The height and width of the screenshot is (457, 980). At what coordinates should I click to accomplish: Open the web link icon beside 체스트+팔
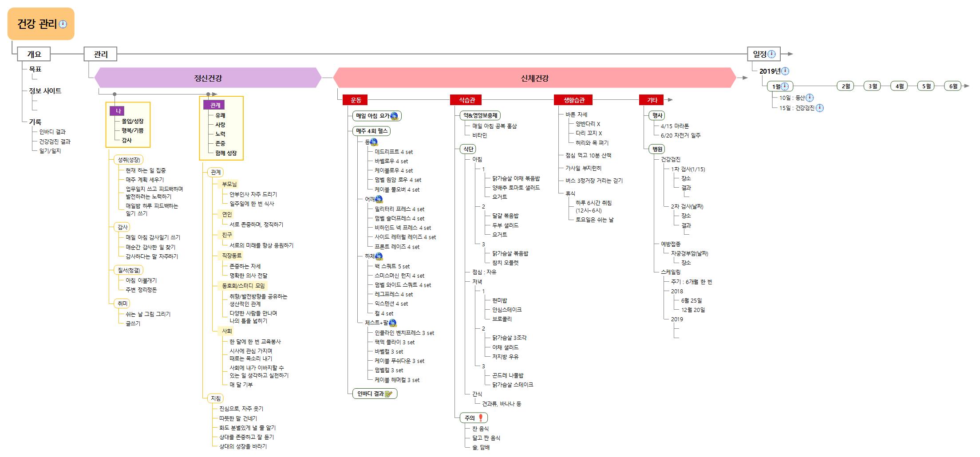click(392, 323)
